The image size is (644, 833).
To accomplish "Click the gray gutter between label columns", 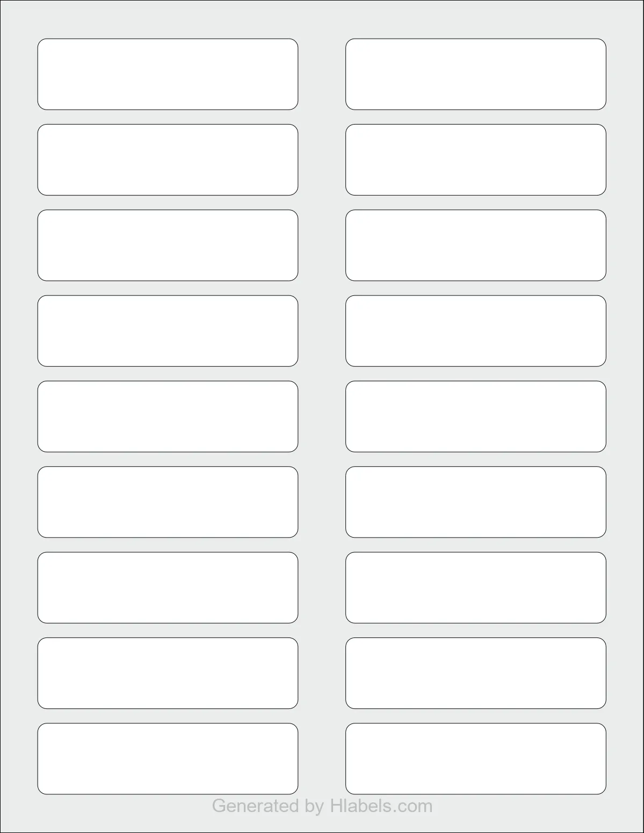I will point(322,416).
